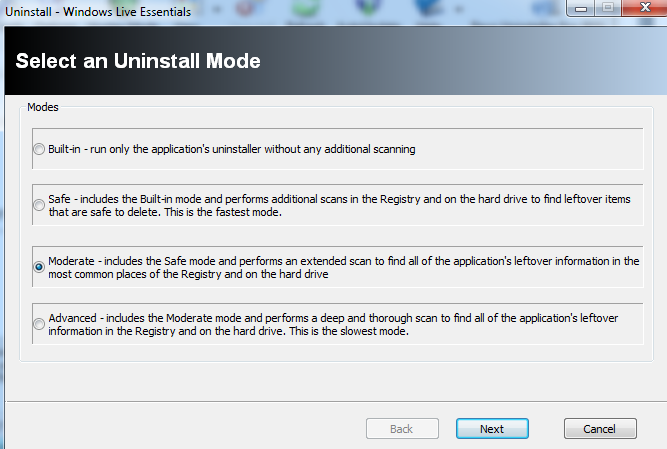Maximize the Uninstall window
667x449 pixels.
click(x=608, y=9)
